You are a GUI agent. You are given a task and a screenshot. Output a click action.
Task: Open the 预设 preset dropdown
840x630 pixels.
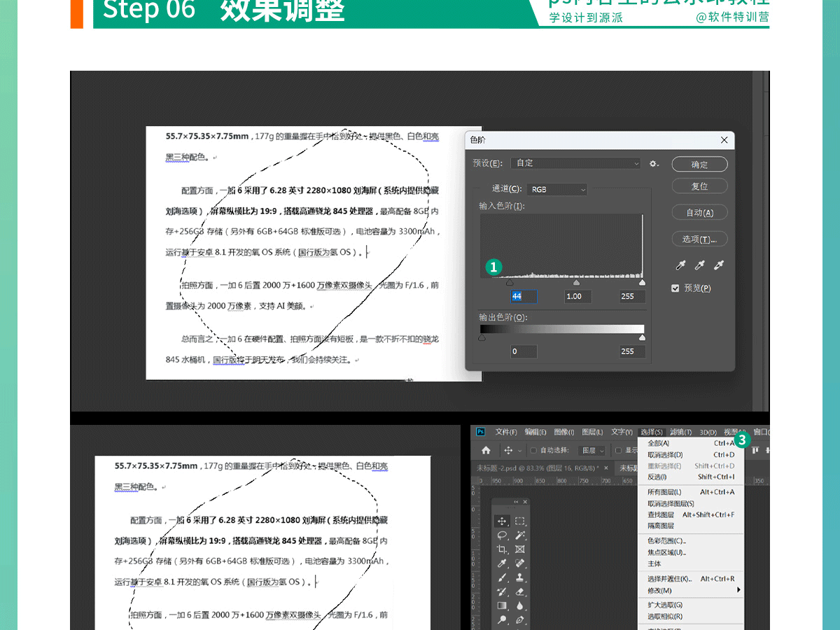[575, 163]
